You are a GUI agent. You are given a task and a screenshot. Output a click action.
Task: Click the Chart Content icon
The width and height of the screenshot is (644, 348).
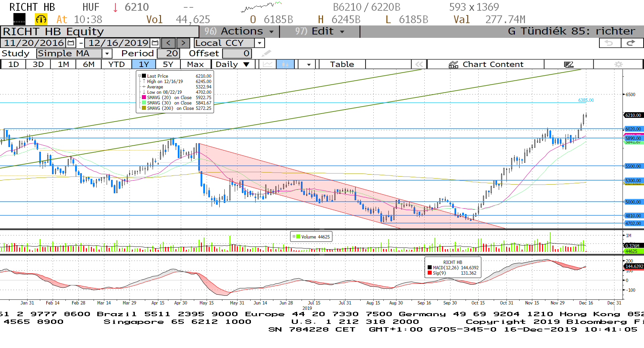pos(453,64)
